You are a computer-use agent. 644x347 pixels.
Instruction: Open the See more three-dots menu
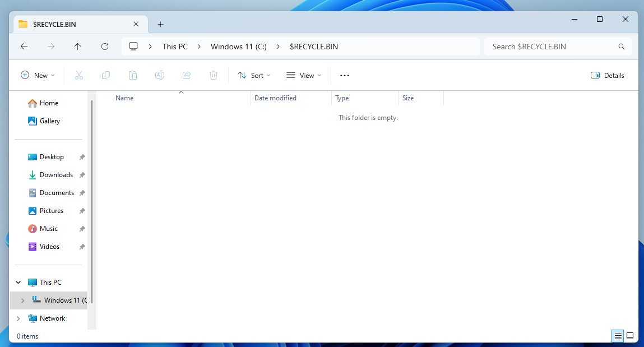pyautogui.click(x=345, y=76)
